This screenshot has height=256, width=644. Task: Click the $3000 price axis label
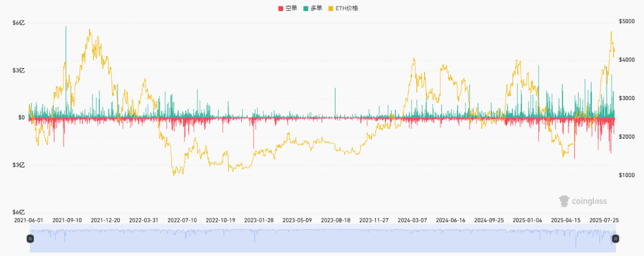tap(627, 98)
